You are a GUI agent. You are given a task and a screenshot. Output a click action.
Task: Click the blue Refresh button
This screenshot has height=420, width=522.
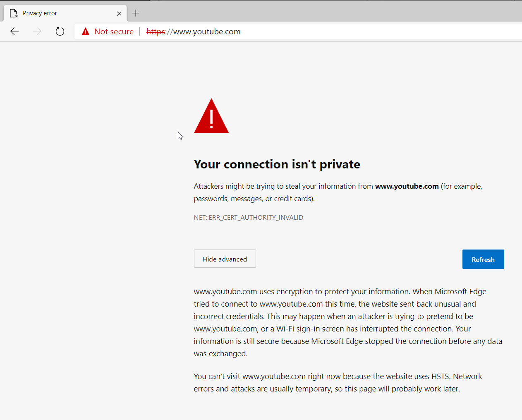(x=483, y=259)
